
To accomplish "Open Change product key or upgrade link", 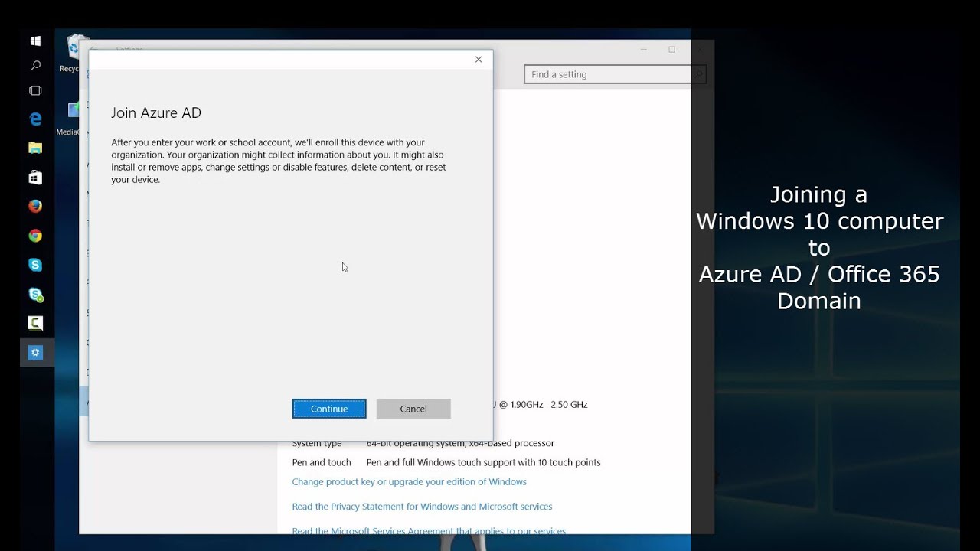I will coord(409,481).
